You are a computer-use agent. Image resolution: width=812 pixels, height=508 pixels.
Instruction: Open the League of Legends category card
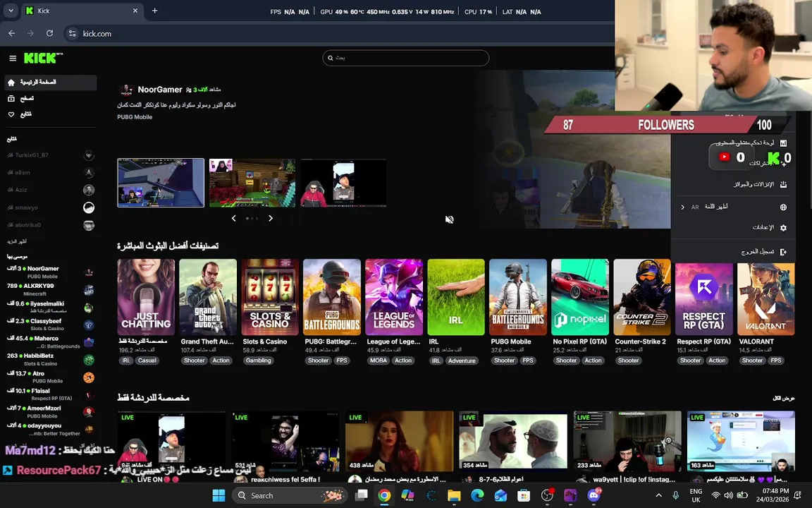coord(394,297)
